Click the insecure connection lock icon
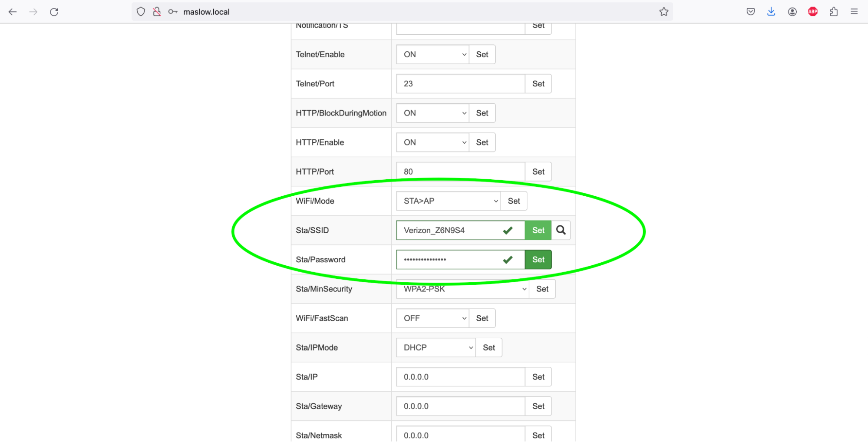This screenshot has width=868, height=442. [157, 12]
